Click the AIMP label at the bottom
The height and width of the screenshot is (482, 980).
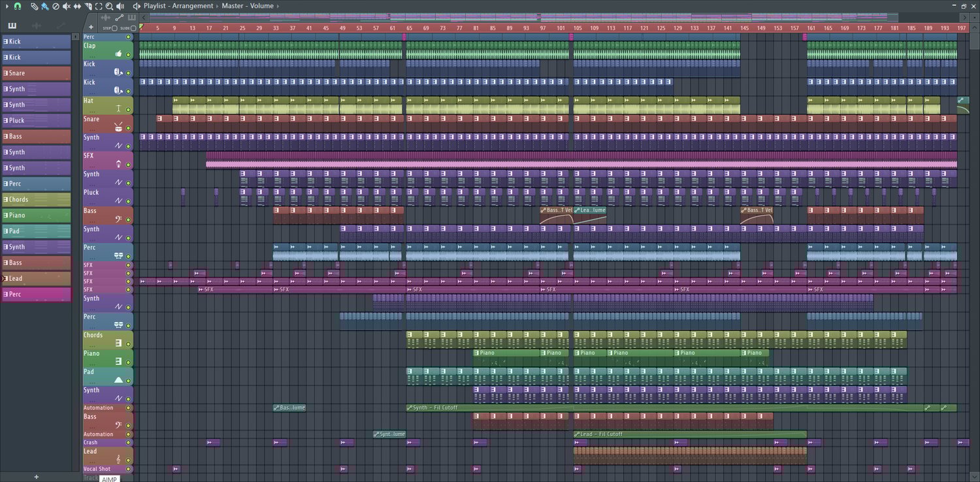[109, 479]
